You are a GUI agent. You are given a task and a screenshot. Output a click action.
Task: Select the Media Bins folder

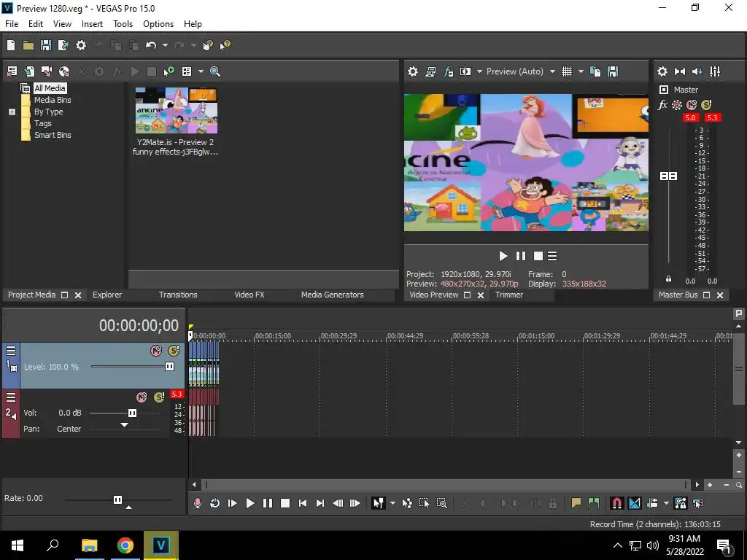click(53, 100)
